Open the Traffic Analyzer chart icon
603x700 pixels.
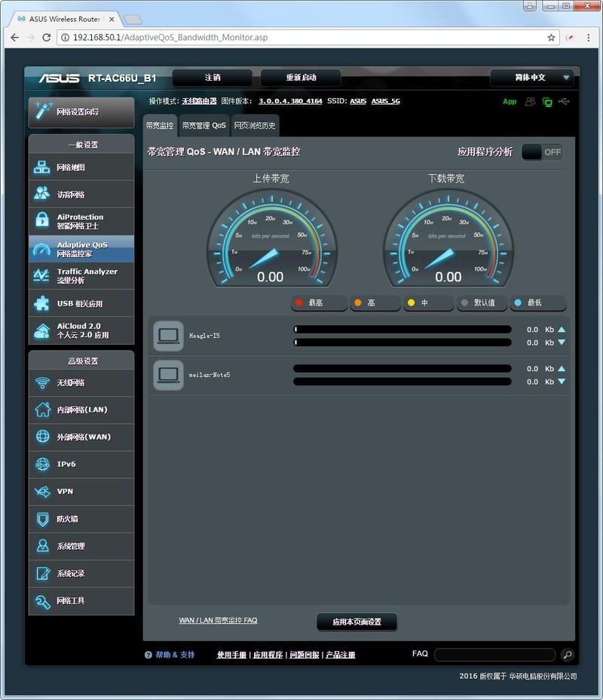[41, 275]
